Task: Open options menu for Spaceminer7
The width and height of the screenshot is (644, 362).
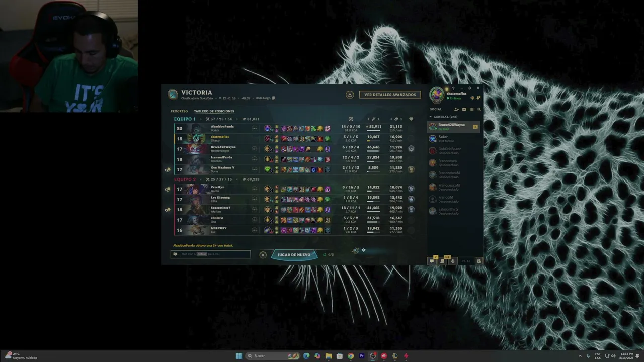Action: pyautogui.click(x=254, y=210)
